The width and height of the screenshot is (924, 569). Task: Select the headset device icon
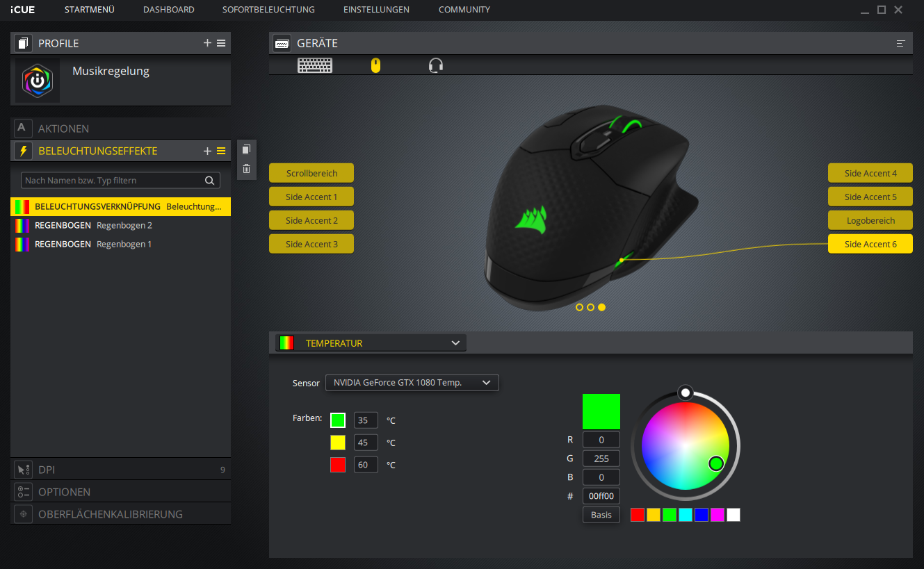(x=436, y=65)
